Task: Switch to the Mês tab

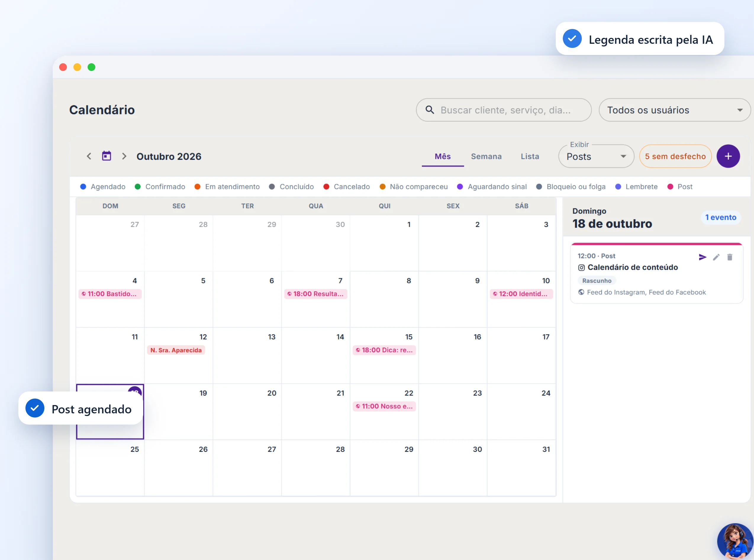Action: tap(443, 156)
